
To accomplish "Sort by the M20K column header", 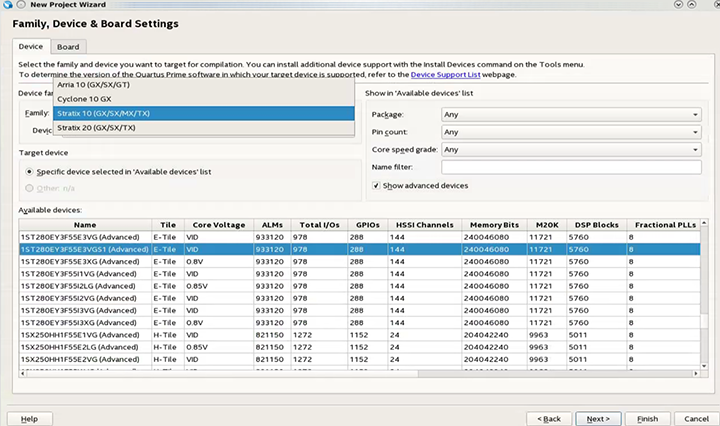I will (547, 225).
